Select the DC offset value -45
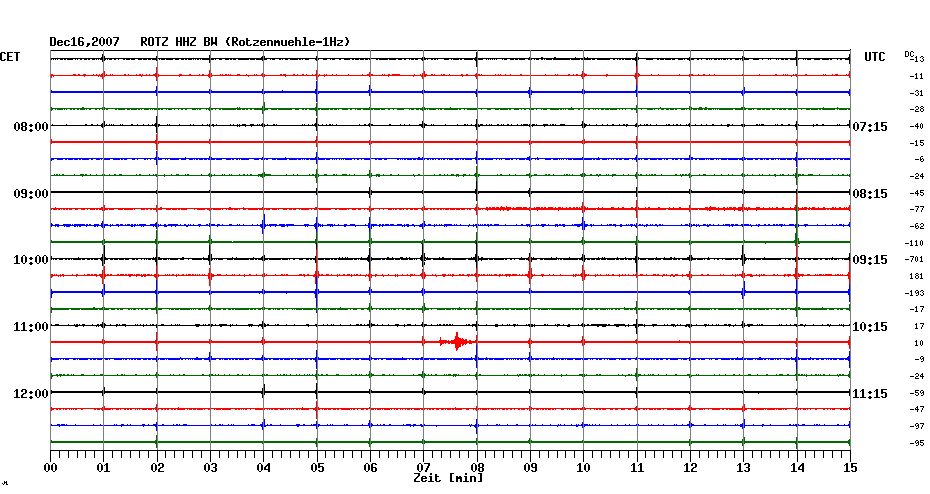The width and height of the screenshot is (930, 494). [x=916, y=193]
